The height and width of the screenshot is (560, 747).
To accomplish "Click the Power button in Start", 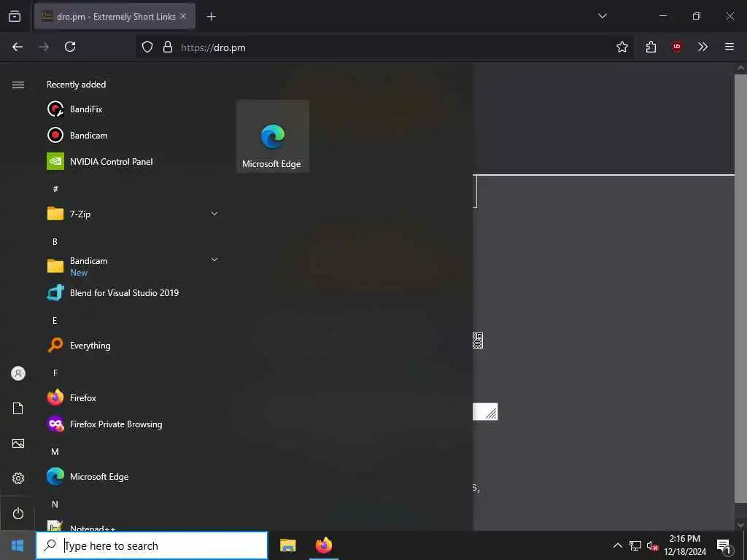I will click(18, 513).
